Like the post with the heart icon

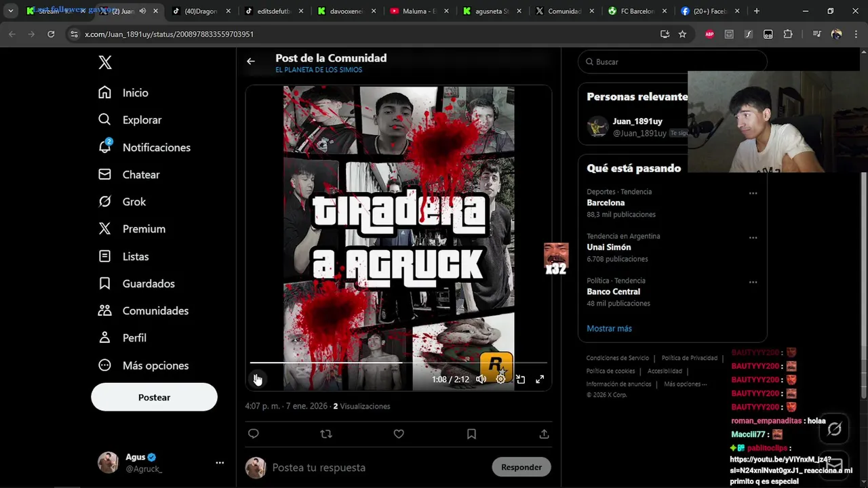(399, 434)
